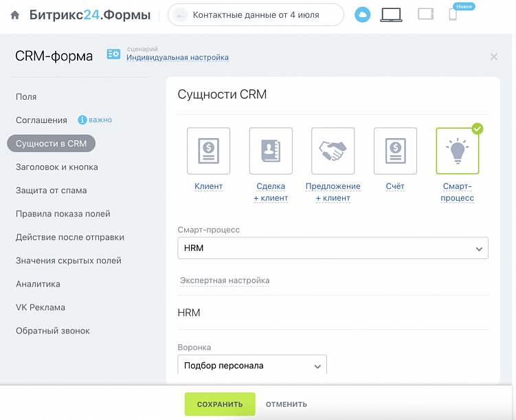Open the Аналитика section
Screen dimensions: 516x420
point(38,284)
